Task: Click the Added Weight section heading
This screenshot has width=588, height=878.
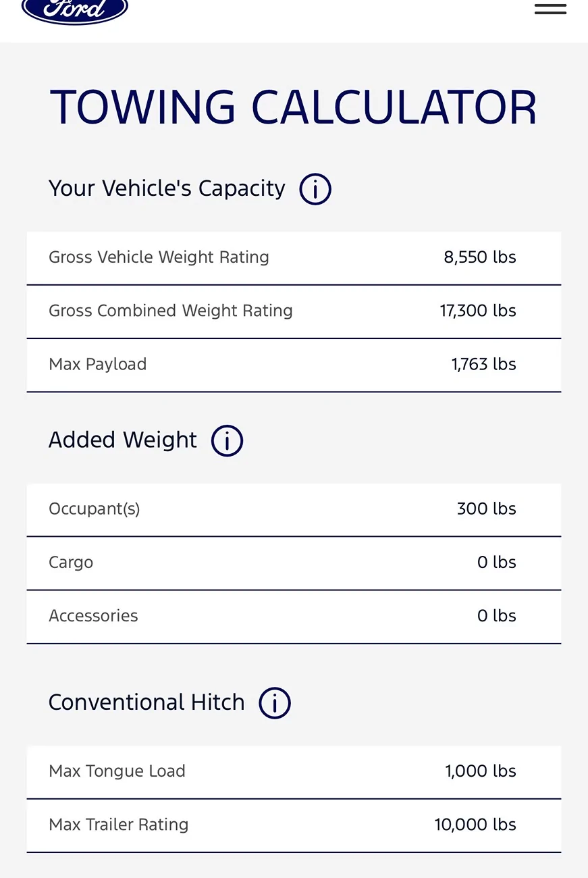Action: 123,440
